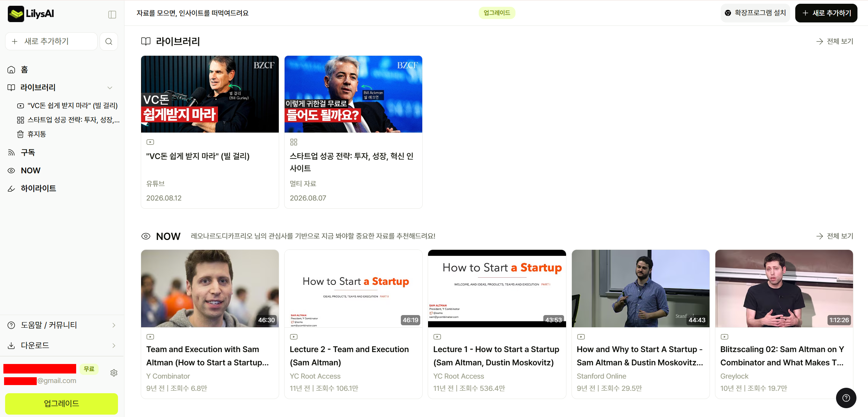Click title Lecture 1 - How to Start a Startup
This screenshot has width=868, height=417.
tap(496, 356)
